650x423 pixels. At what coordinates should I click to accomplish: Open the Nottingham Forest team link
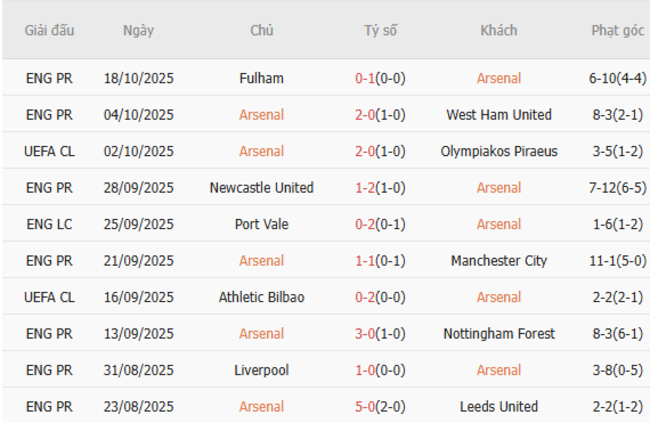[498, 334]
